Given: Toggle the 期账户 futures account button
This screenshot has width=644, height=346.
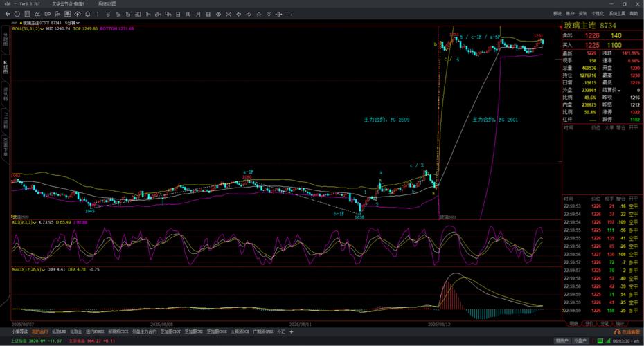Looking at the screenshot, I should click(x=562, y=340).
